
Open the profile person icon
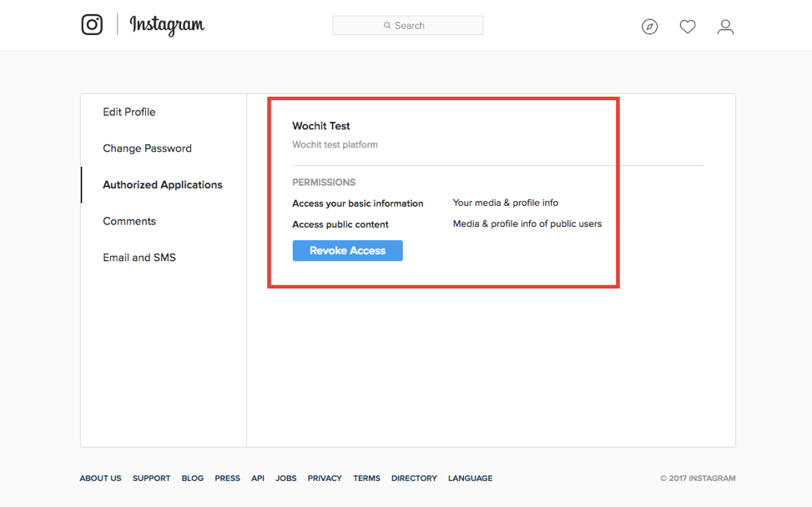pos(725,27)
